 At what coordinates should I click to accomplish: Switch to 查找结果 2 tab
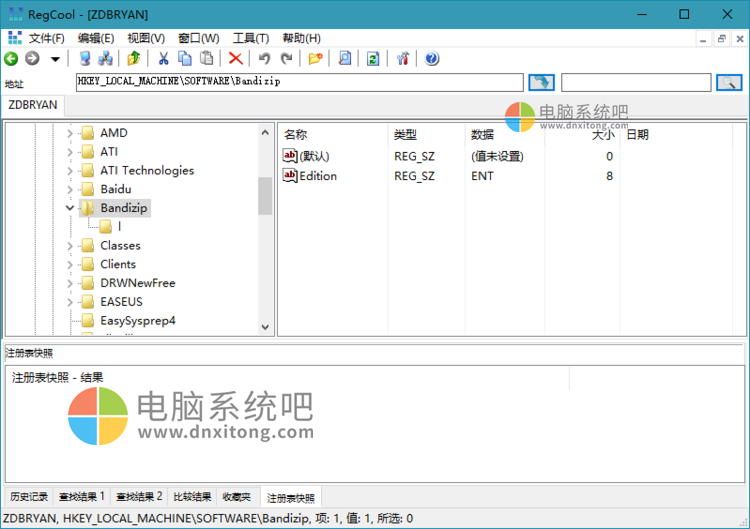[139, 497]
